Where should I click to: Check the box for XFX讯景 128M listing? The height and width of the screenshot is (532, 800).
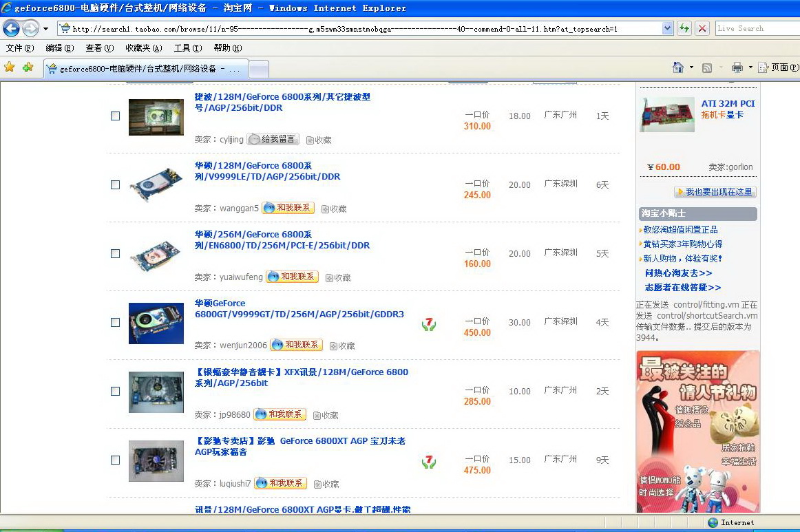pyautogui.click(x=115, y=391)
